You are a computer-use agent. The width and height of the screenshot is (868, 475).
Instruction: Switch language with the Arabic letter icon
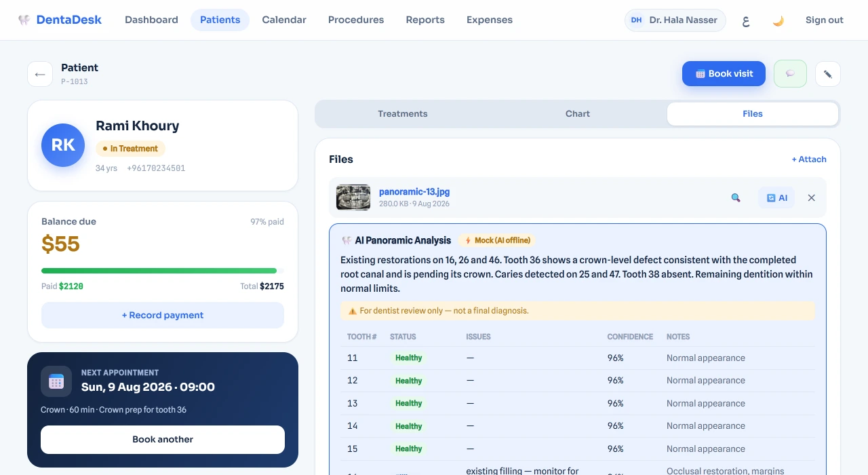coord(746,20)
